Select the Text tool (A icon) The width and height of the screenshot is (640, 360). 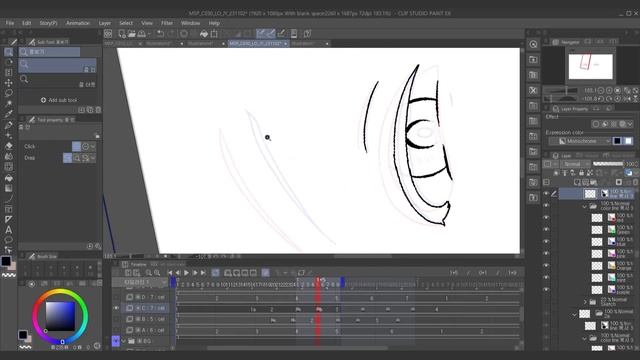point(8,230)
